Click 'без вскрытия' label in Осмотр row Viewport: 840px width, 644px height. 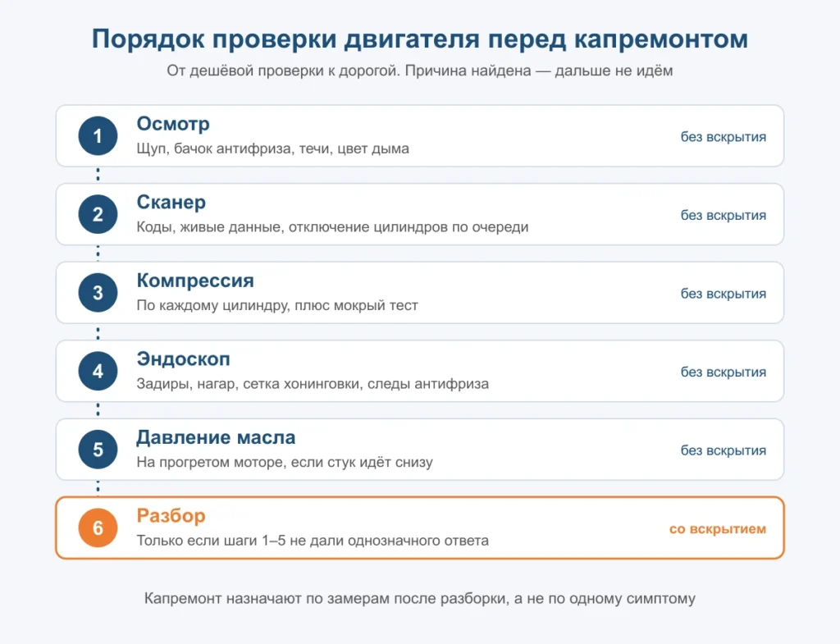tap(724, 137)
